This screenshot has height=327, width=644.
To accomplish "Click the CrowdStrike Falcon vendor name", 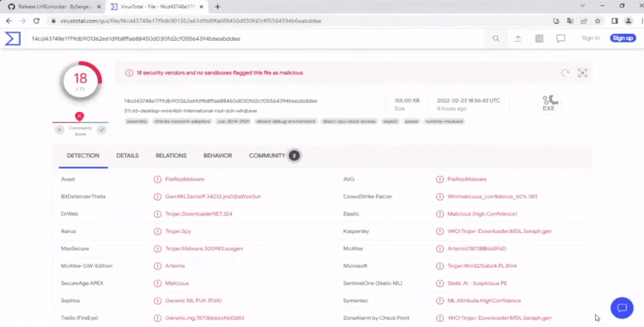I will 368,197.
